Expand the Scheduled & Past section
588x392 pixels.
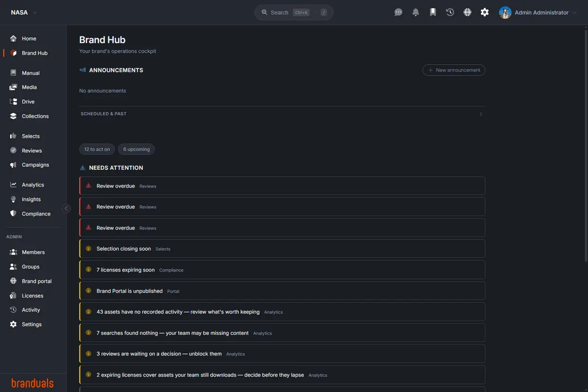click(282, 114)
